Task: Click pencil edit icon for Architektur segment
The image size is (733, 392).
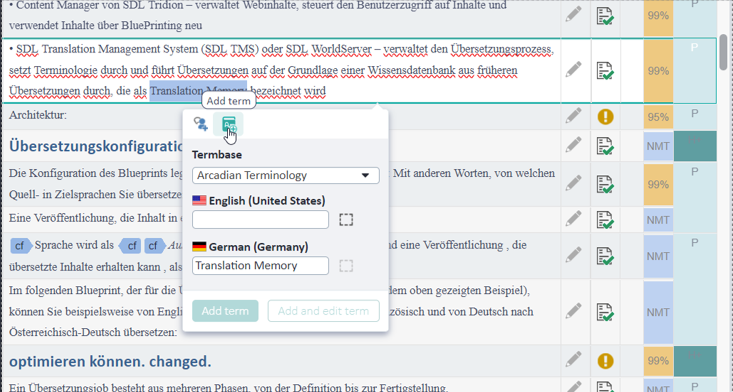Action: pyautogui.click(x=574, y=115)
